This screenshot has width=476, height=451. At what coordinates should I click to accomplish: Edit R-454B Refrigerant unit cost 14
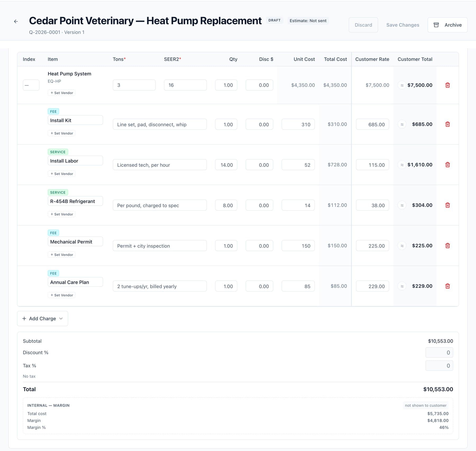(298, 205)
